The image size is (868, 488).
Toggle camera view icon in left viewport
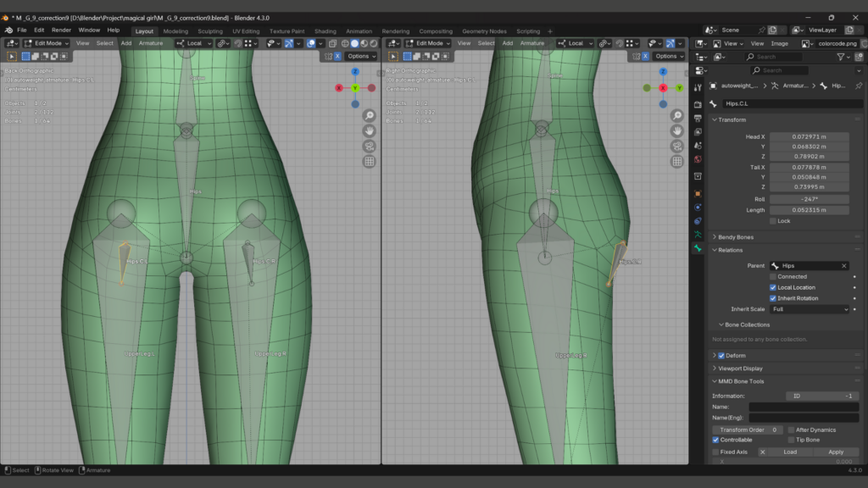(370, 147)
